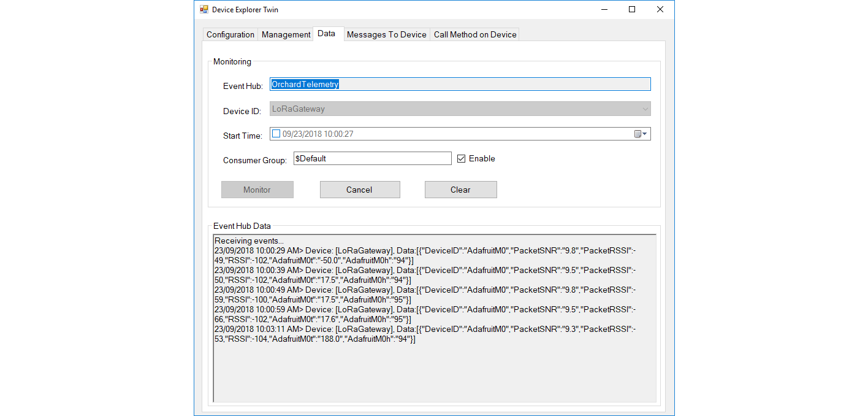Switch to the Configuration tab

pos(230,35)
